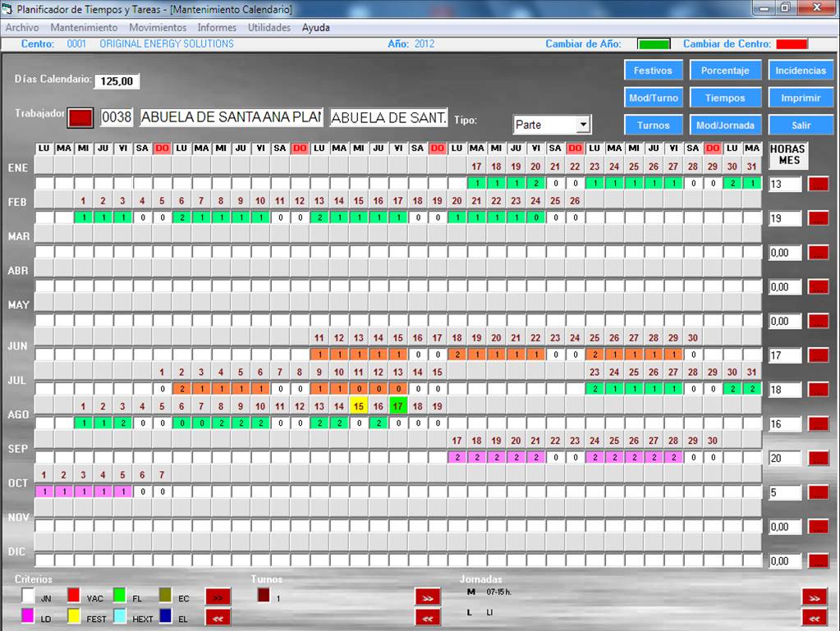The width and height of the screenshot is (840, 631).
Task: Click Jornadas back arrow button
Action: (x=814, y=618)
